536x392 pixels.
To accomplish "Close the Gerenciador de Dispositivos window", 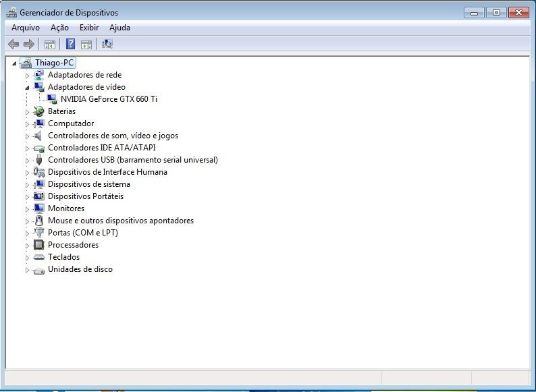I will [518, 13].
